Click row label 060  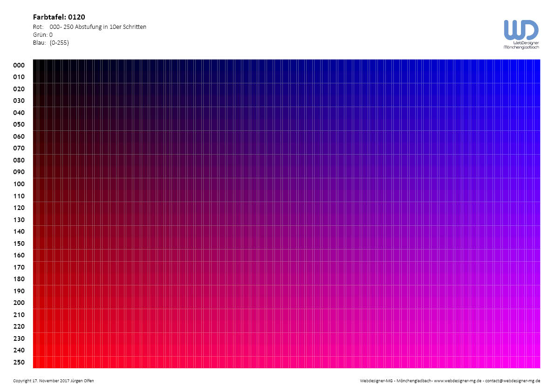pos(19,136)
